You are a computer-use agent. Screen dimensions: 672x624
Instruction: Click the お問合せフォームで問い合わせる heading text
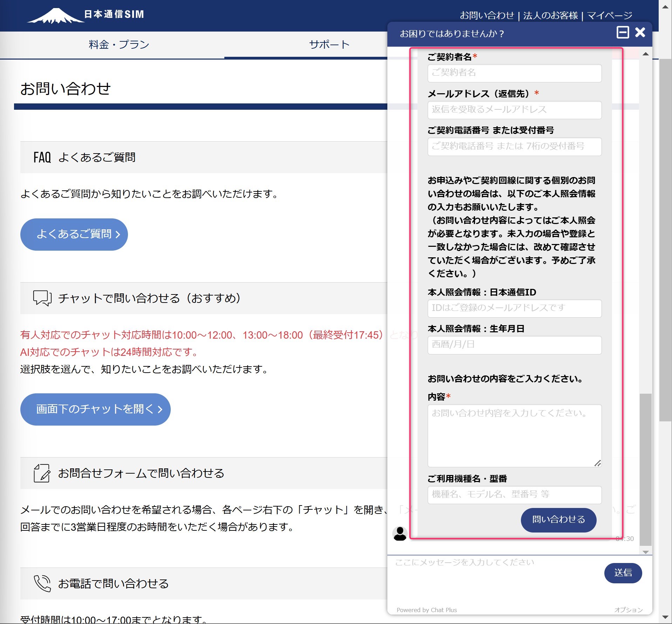coord(141,473)
